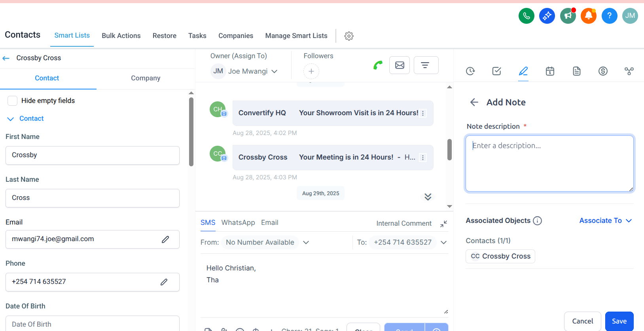This screenshot has width=644, height=331.
Task: Open options for Crossby Cross message
Action: pyautogui.click(x=423, y=158)
